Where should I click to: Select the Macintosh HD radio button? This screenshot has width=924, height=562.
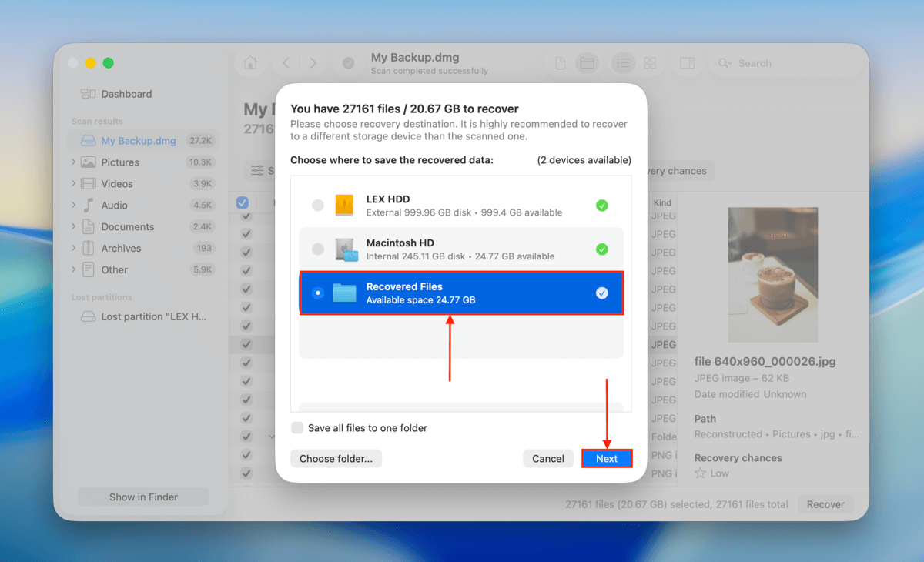[318, 249]
